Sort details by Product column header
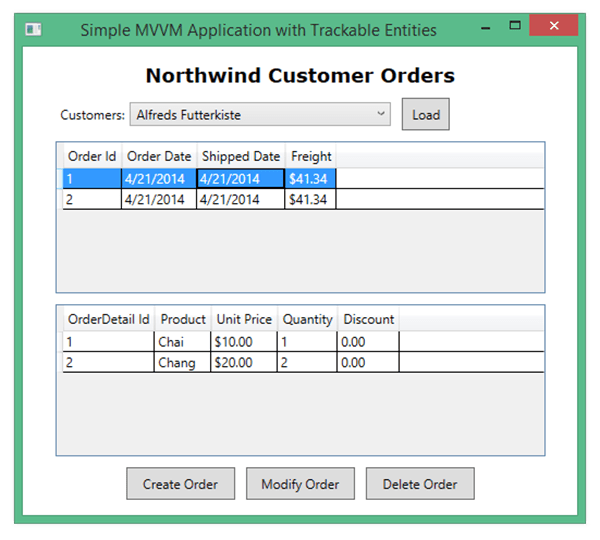The width and height of the screenshot is (600, 540). (183, 320)
